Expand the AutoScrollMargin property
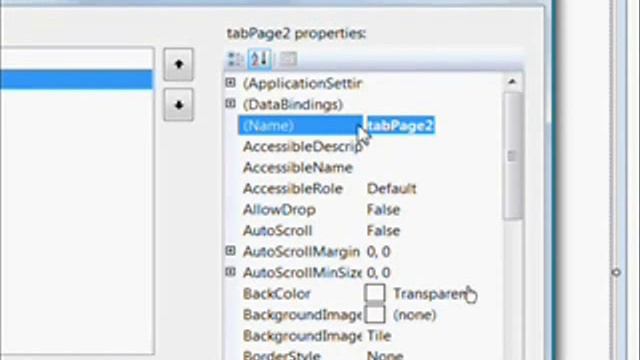 (x=231, y=251)
